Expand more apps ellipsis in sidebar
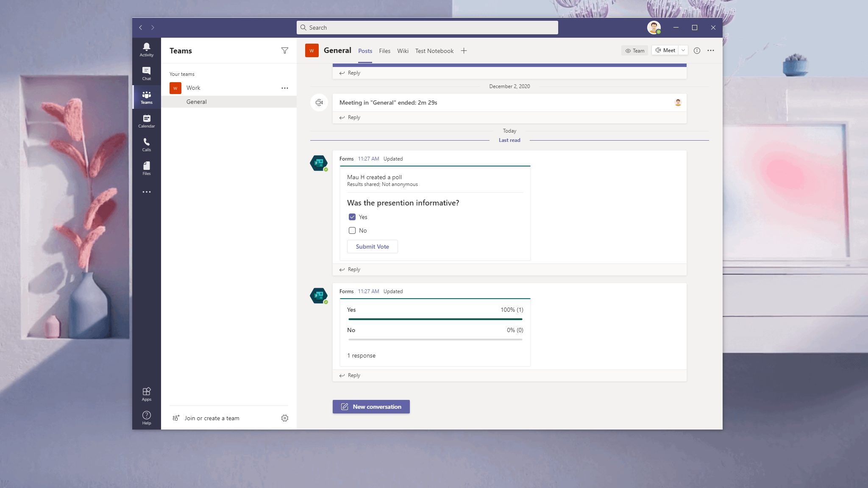868x488 pixels. (146, 192)
